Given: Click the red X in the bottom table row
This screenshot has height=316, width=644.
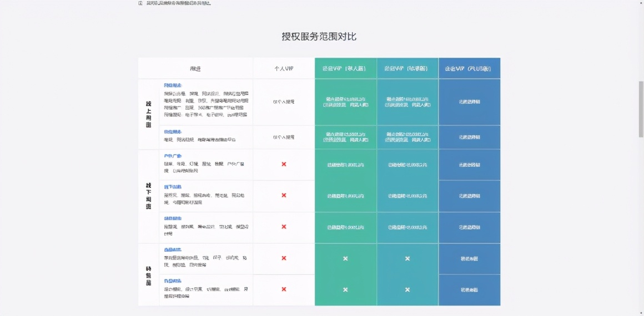Looking at the screenshot, I should tap(284, 289).
